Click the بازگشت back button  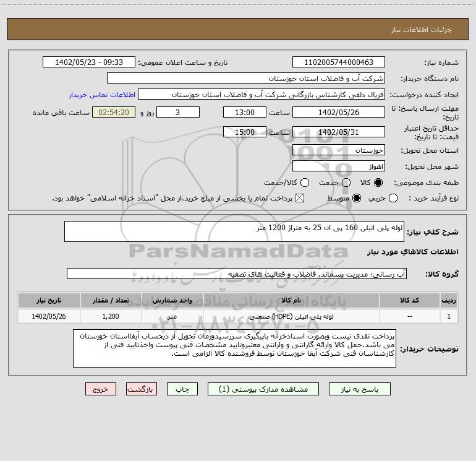(142, 389)
